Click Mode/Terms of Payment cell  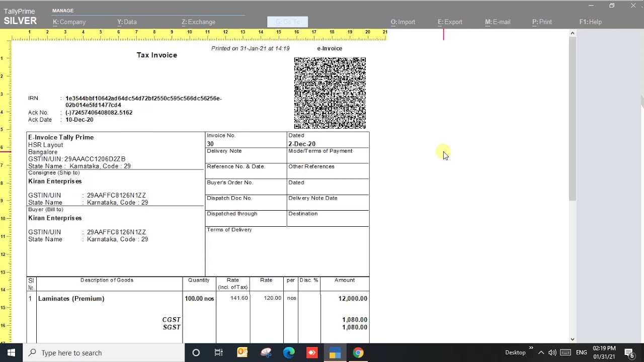tap(328, 155)
